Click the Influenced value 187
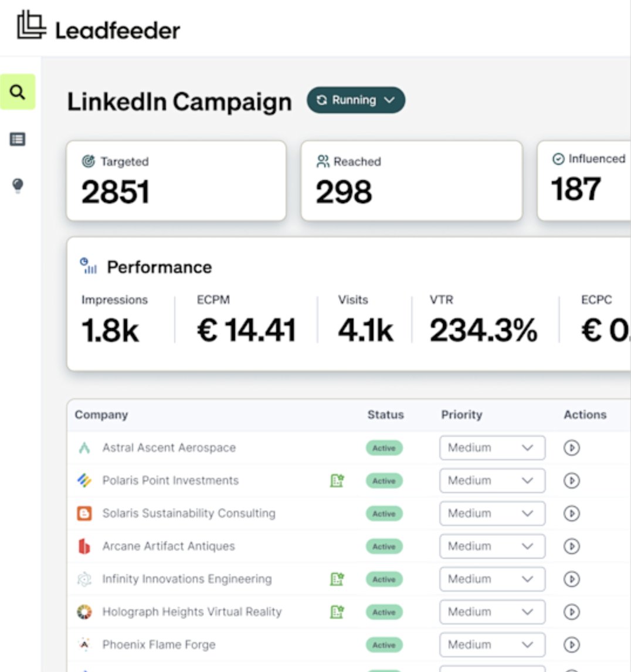The height and width of the screenshot is (672, 631). pos(576,189)
